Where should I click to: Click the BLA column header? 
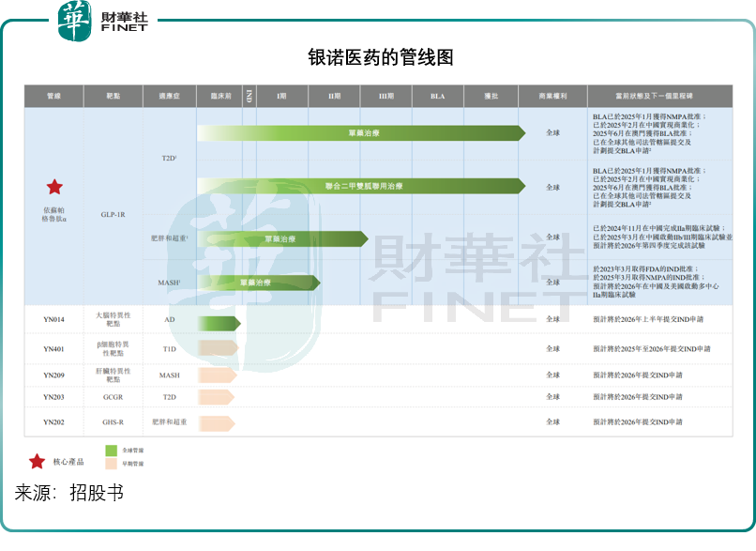[438, 96]
